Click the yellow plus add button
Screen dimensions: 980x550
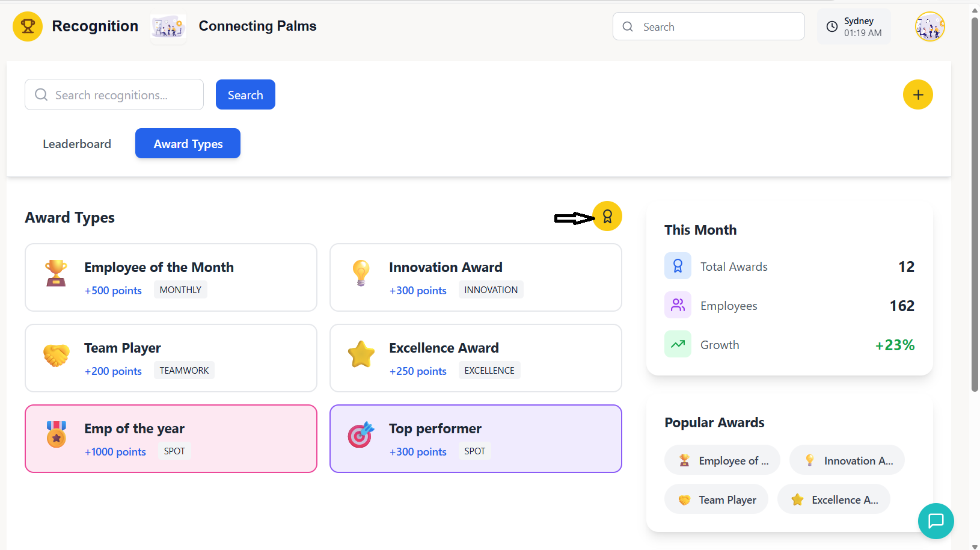tap(917, 94)
